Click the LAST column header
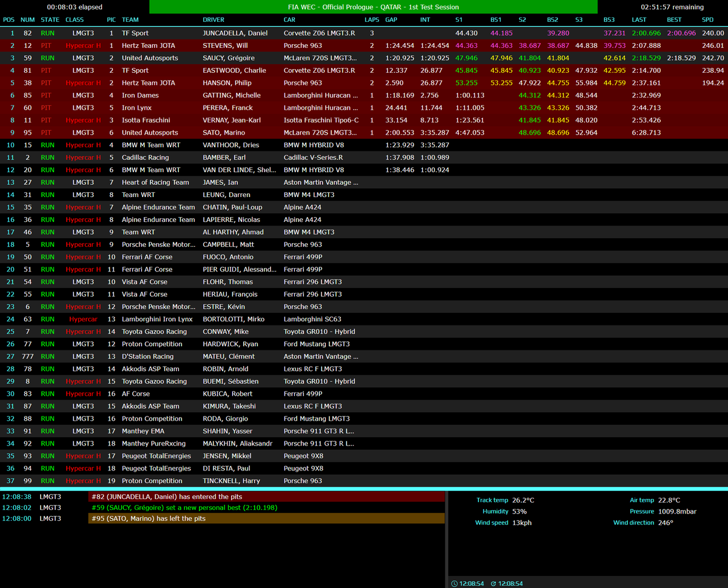Viewport: 728px width, 588px height. pos(639,19)
